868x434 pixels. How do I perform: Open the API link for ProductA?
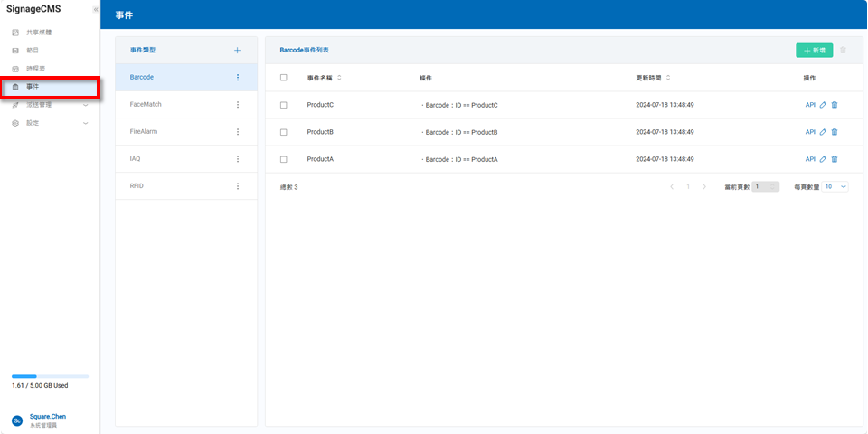[810, 159]
